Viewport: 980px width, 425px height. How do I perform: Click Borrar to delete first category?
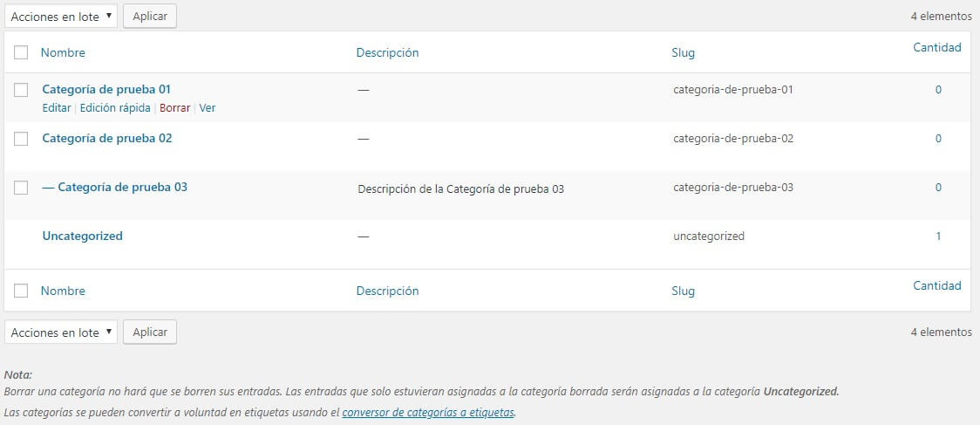click(174, 108)
